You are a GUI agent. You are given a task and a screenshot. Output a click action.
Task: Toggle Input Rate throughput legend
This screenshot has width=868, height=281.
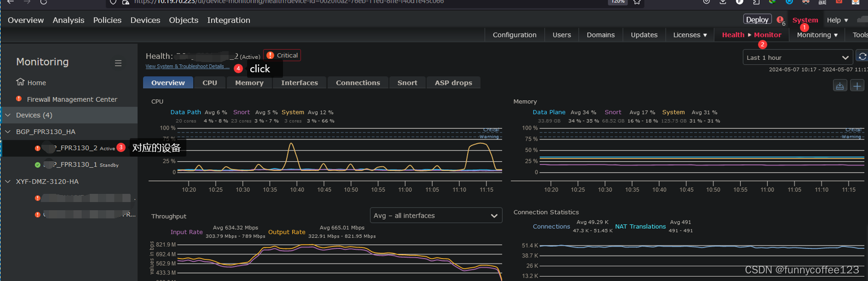[187, 232]
